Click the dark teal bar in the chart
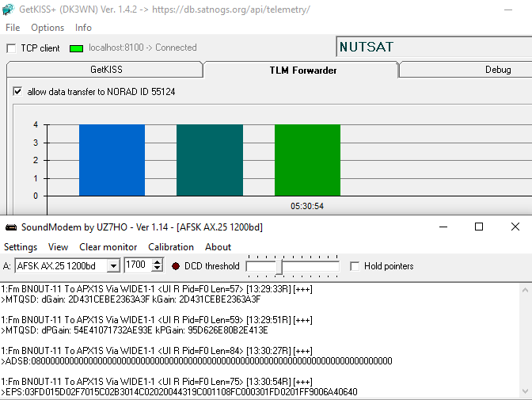Screen dimensions: 532x400 tap(210, 160)
